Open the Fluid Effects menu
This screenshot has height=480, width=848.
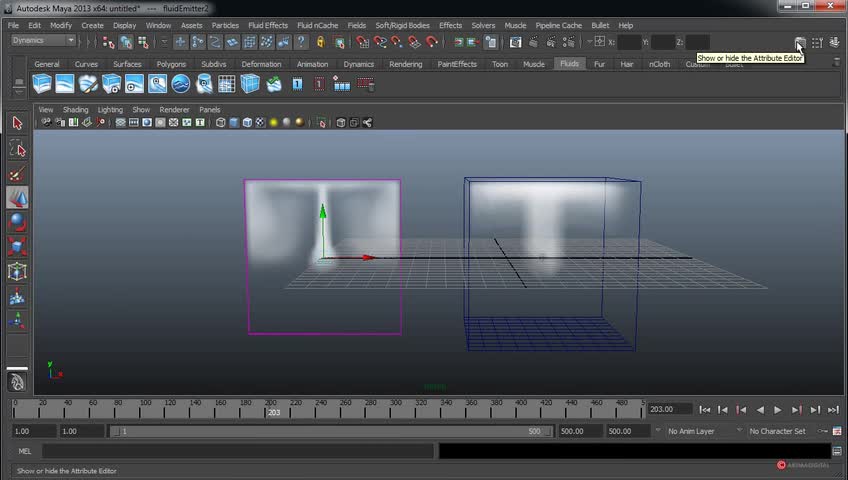coord(267,25)
